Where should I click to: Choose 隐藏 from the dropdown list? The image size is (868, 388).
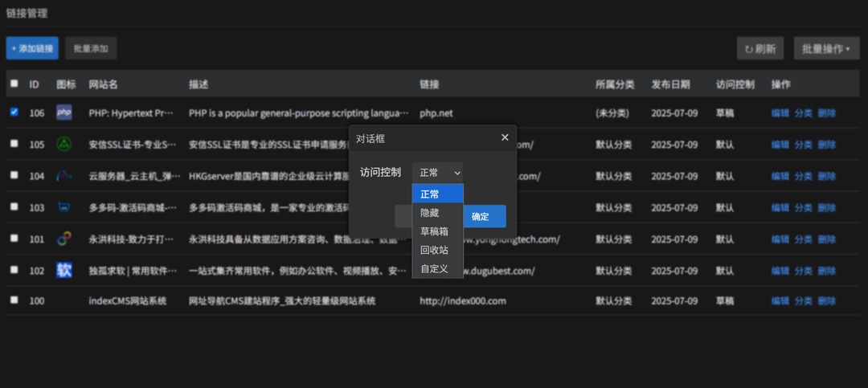click(x=430, y=213)
